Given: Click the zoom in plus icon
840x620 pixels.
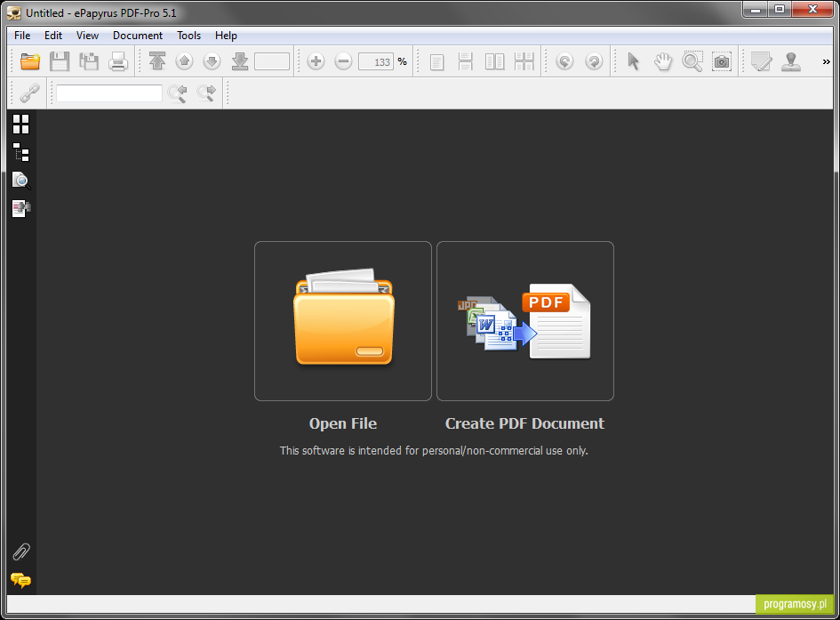Looking at the screenshot, I should (x=316, y=61).
